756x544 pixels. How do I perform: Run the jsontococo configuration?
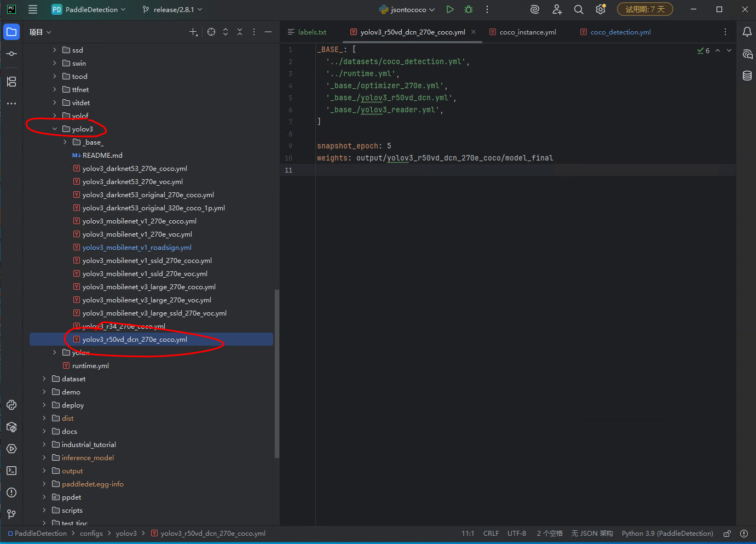click(450, 9)
